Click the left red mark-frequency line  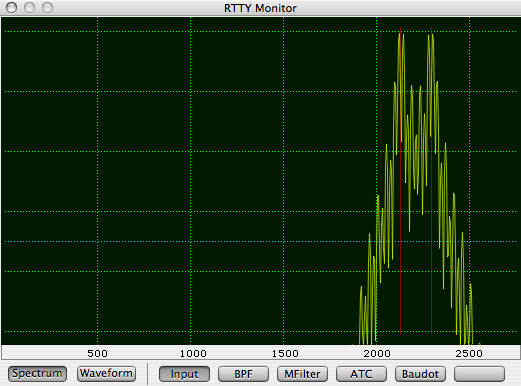point(400,181)
